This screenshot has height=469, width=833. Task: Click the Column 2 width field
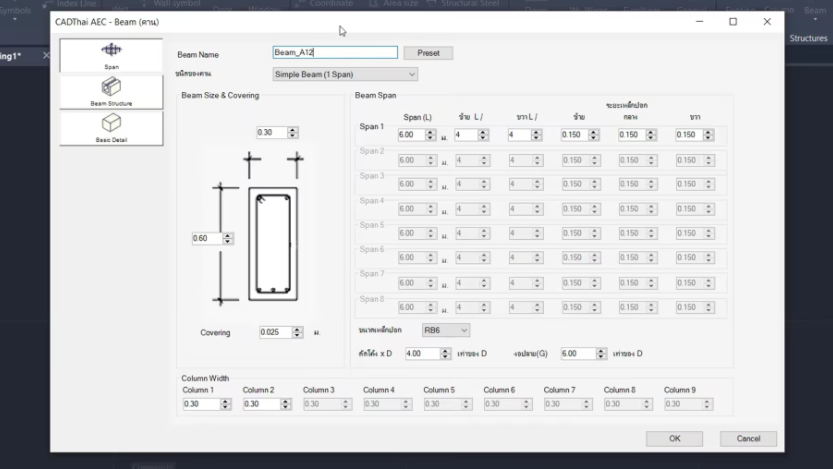[261, 404]
